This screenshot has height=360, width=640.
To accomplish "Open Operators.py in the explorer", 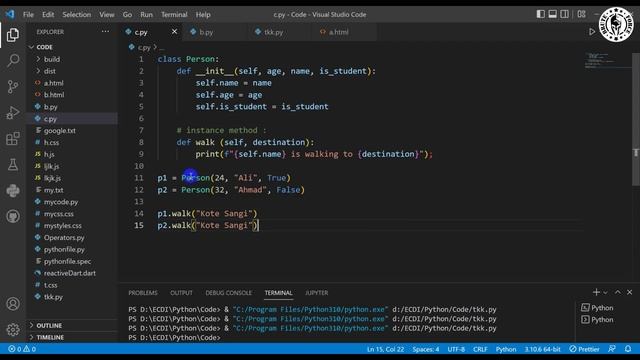I will pyautogui.click(x=73, y=238).
